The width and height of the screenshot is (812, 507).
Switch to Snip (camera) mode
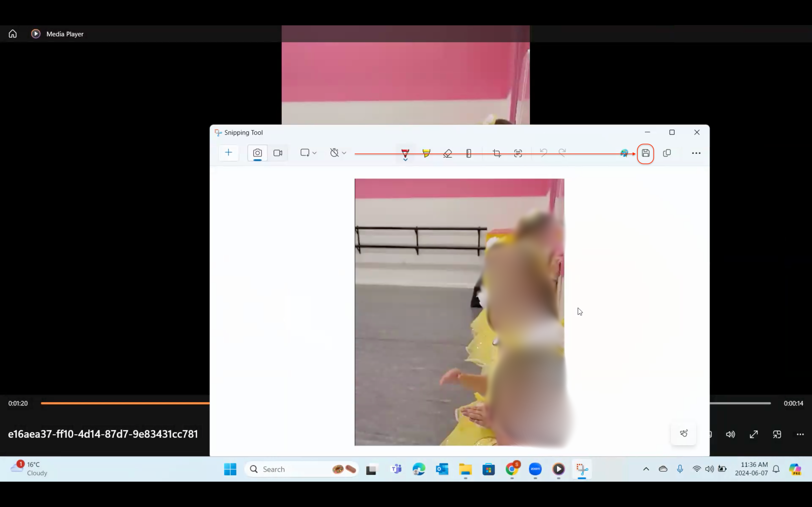[257, 153]
